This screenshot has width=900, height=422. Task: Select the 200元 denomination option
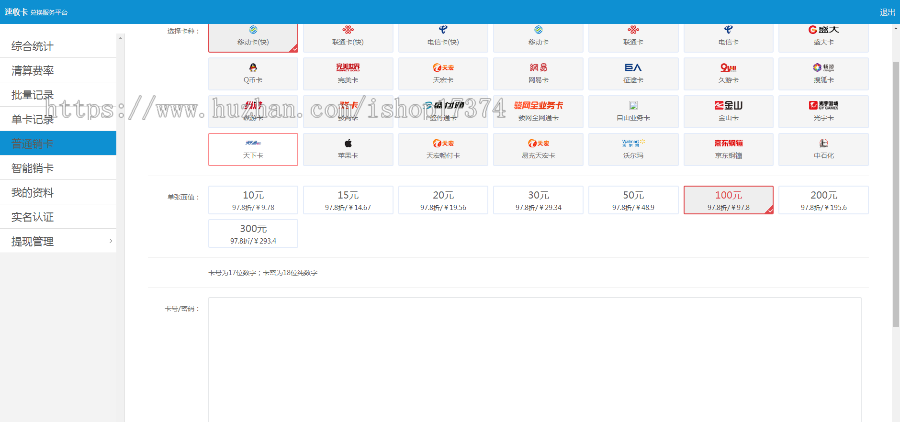tap(823, 200)
